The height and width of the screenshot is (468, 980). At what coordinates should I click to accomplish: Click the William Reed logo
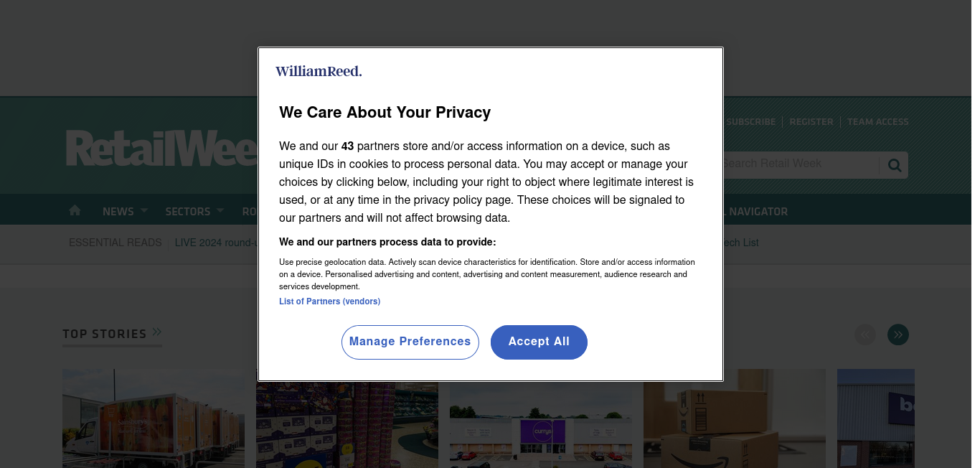[319, 71]
